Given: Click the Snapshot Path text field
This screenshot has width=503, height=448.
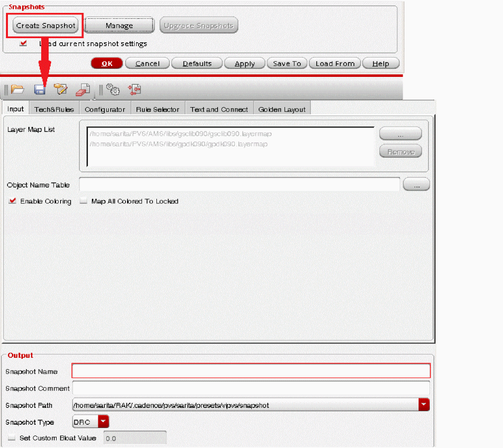Looking at the screenshot, I should click(245, 405).
